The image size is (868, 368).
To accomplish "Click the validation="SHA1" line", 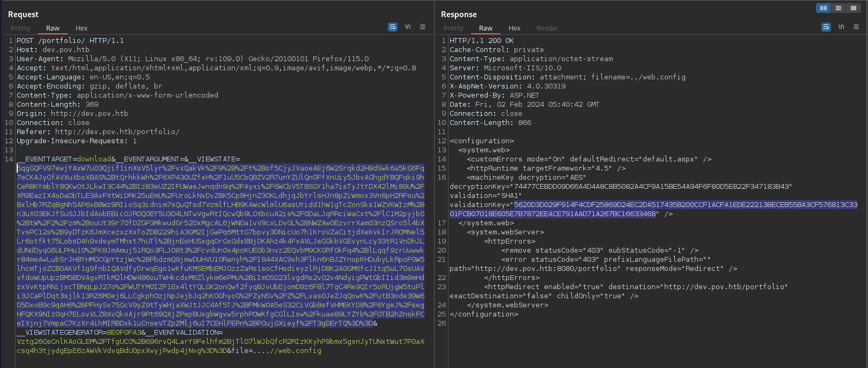I will pyautogui.click(x=486, y=195).
